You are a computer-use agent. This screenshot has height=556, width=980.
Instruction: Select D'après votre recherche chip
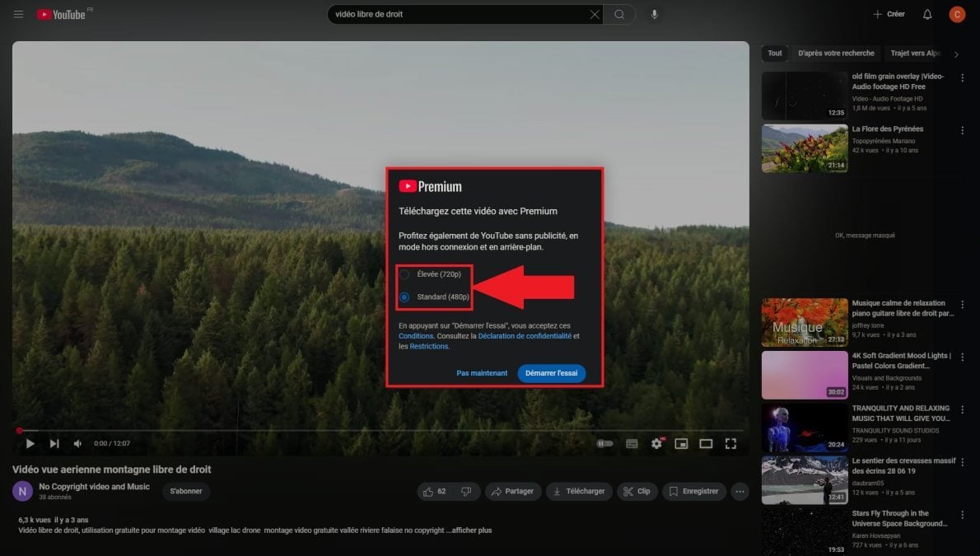[x=836, y=54]
